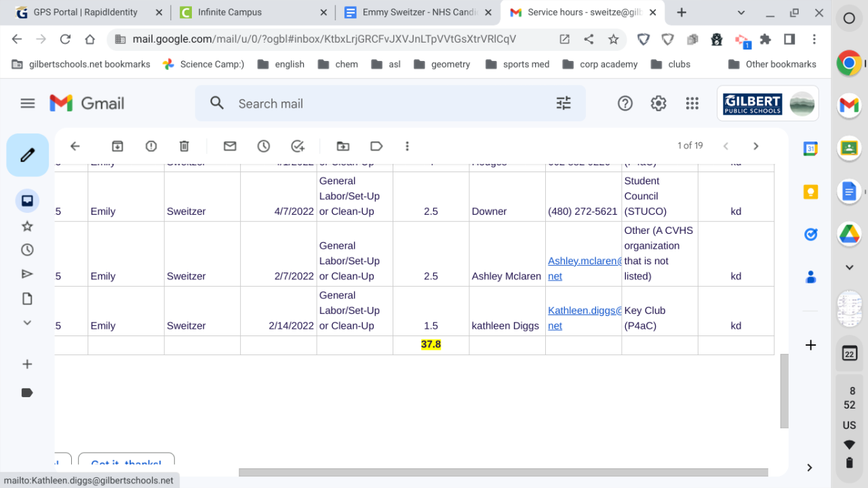The height and width of the screenshot is (488, 868).
Task: Open Google Docs from the shelf
Action: [x=849, y=192]
